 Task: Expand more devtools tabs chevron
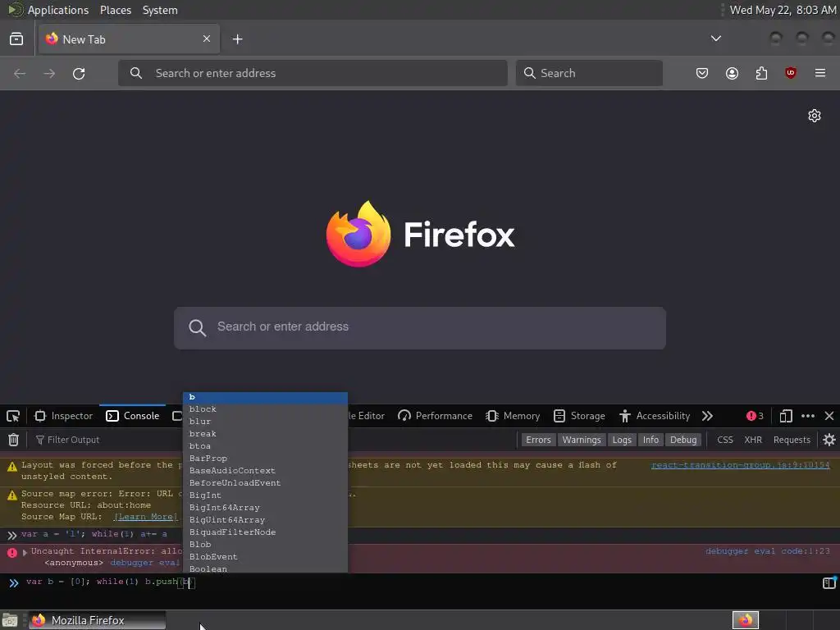[707, 416]
